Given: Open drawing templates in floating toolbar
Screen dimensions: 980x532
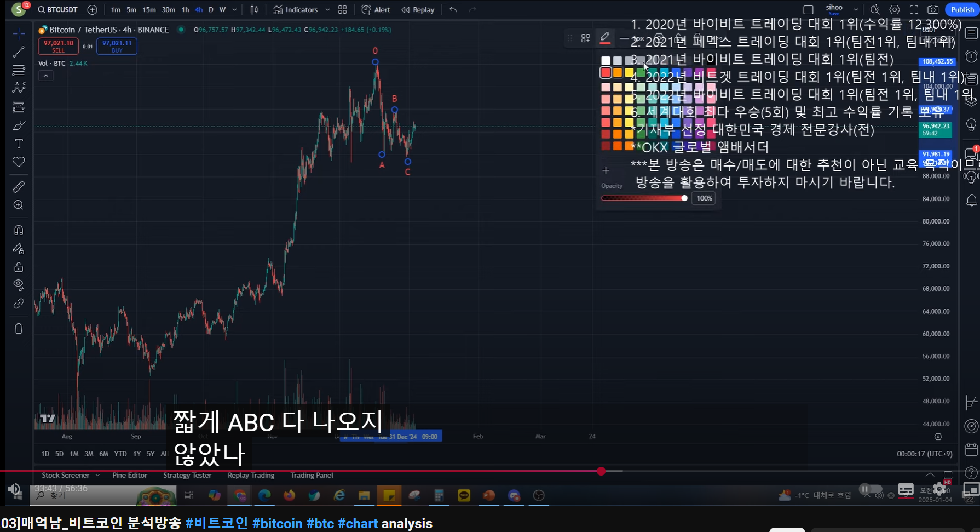Looking at the screenshot, I should coord(585,38).
